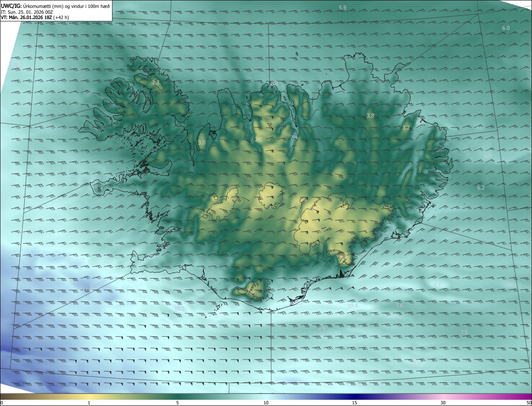The width and height of the screenshot is (532, 406).
Task: Click the 7.9 value south of Iceland
Action: (x=322, y=329)
